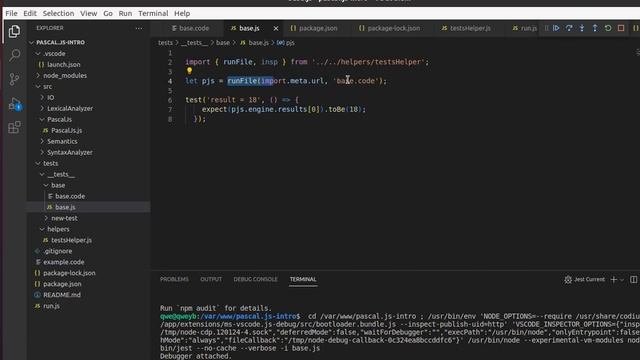Viewport: 640px width, 360px height.
Task: Open the Source Control view
Action: pos(14,79)
